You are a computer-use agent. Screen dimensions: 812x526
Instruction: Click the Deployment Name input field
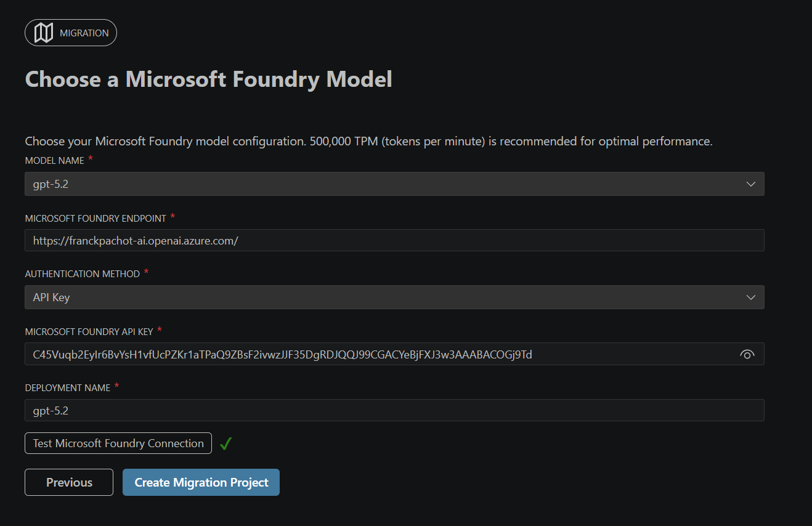click(394, 410)
